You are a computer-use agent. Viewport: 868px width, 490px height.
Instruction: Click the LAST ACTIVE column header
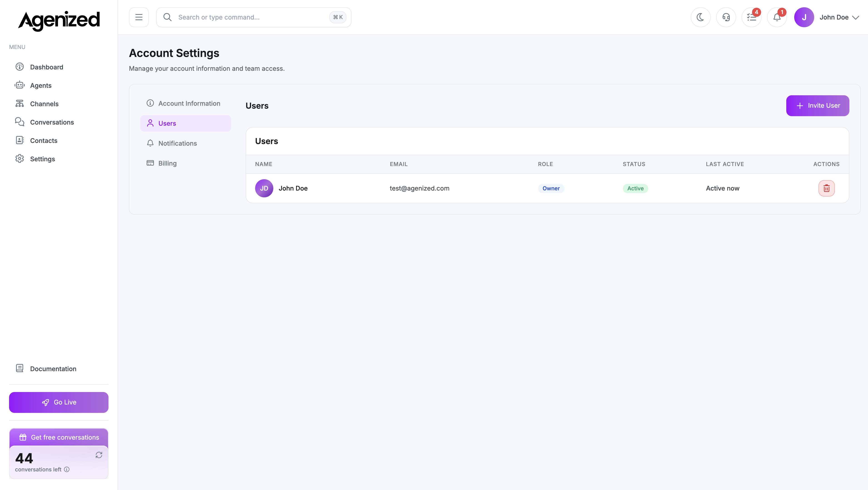[725, 164]
